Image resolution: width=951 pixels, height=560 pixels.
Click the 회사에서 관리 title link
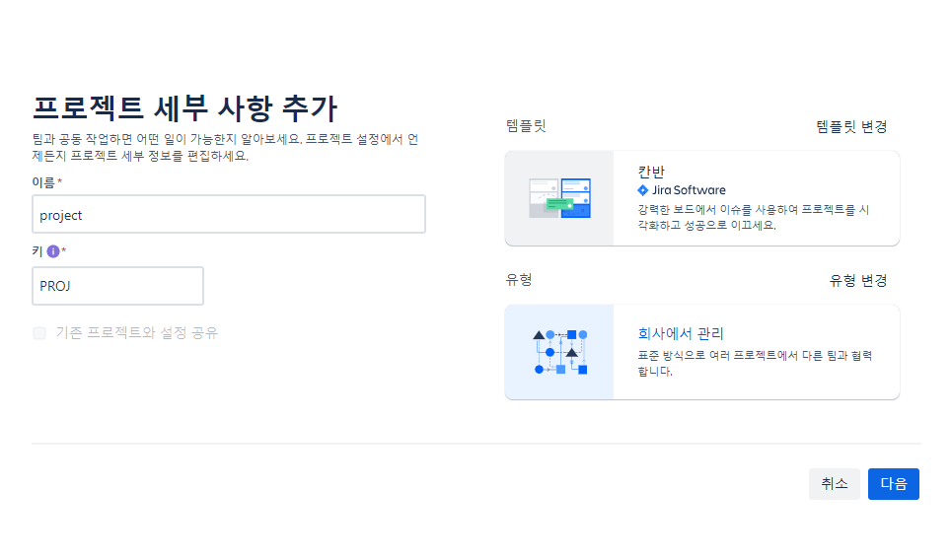681,333
